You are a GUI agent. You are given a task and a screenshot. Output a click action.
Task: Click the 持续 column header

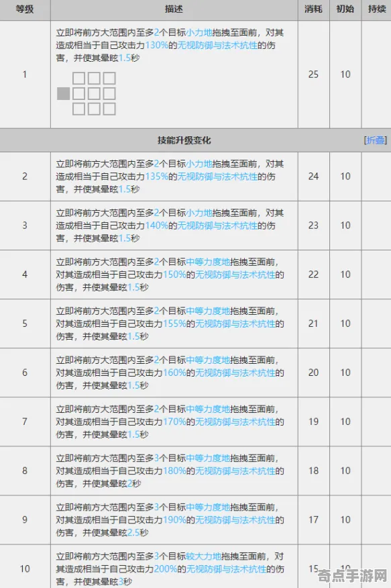tap(377, 9)
